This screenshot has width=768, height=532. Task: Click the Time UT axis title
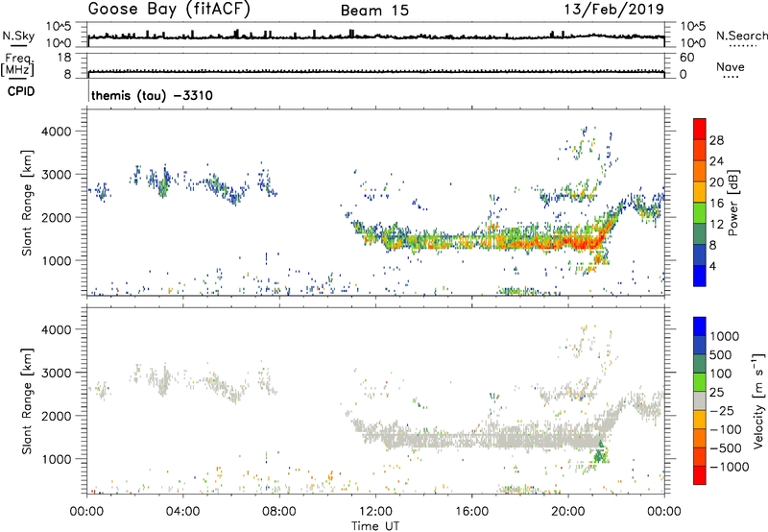click(375, 526)
